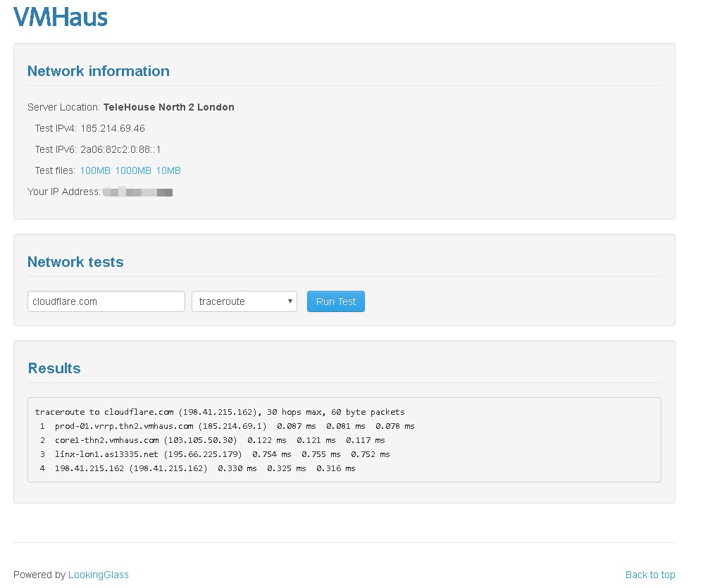Click the Test IPv6 address value
Screen dimensions: 703x588
tap(120, 149)
